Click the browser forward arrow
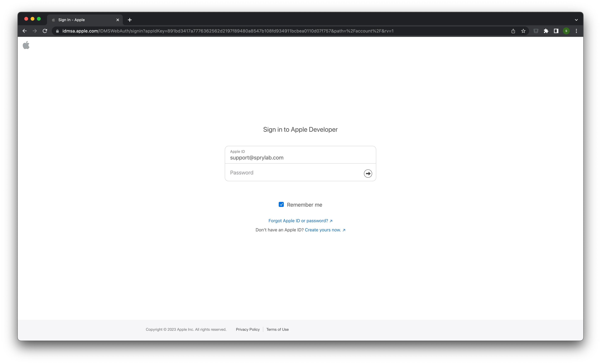This screenshot has width=601, height=364. [x=35, y=31]
